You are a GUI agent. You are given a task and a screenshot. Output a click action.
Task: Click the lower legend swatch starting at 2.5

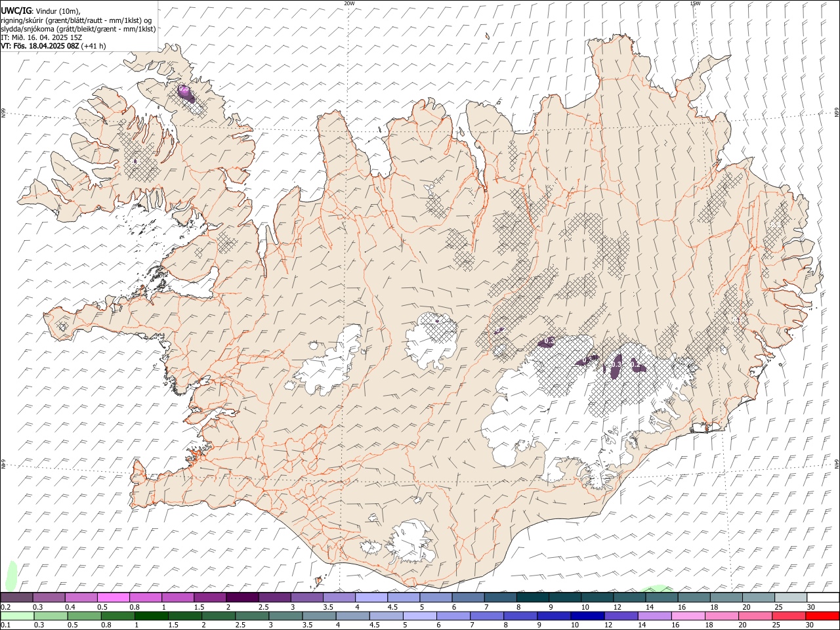[253, 616]
